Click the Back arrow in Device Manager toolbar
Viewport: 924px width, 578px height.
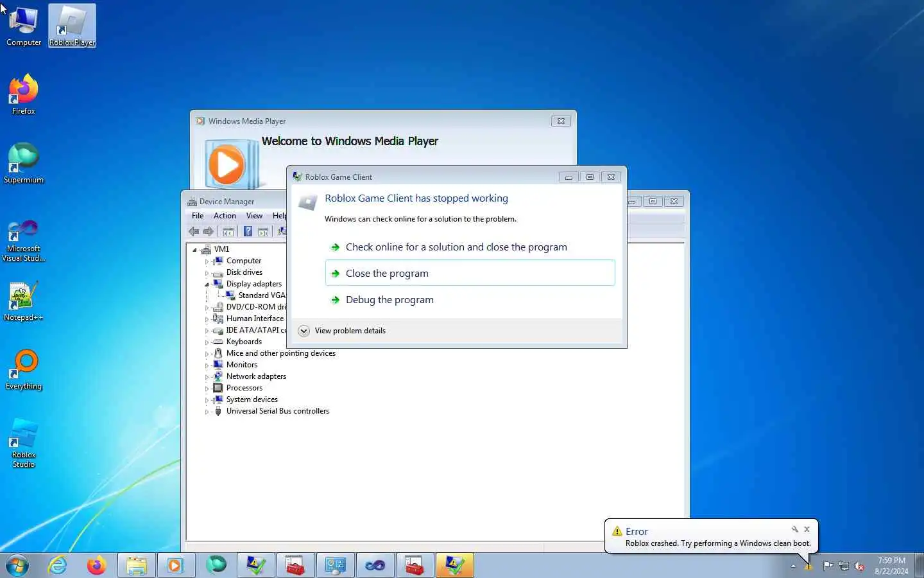194,231
